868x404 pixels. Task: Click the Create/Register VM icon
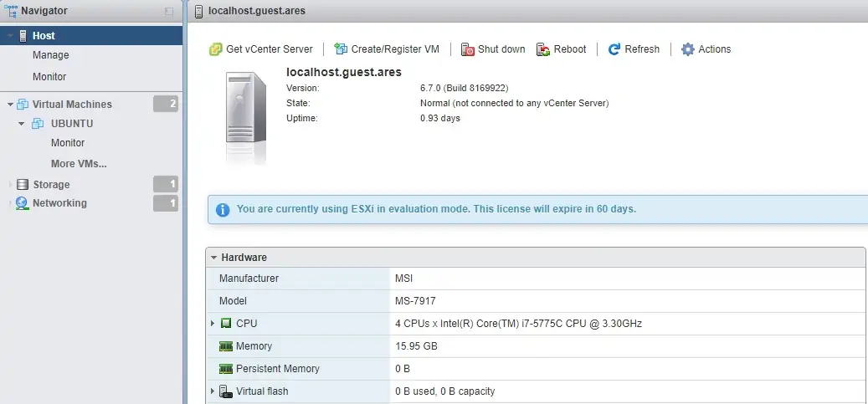coord(341,49)
